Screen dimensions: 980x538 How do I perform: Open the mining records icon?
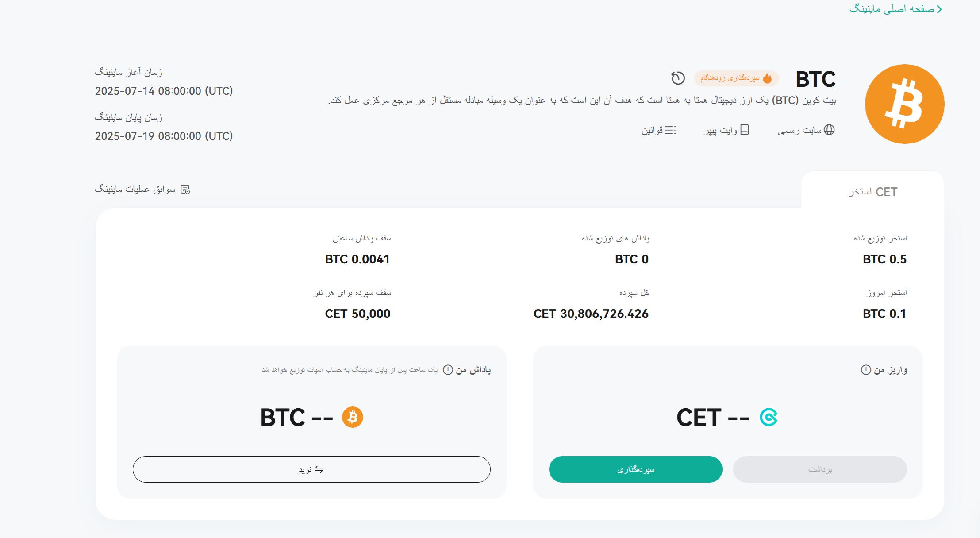click(x=185, y=190)
